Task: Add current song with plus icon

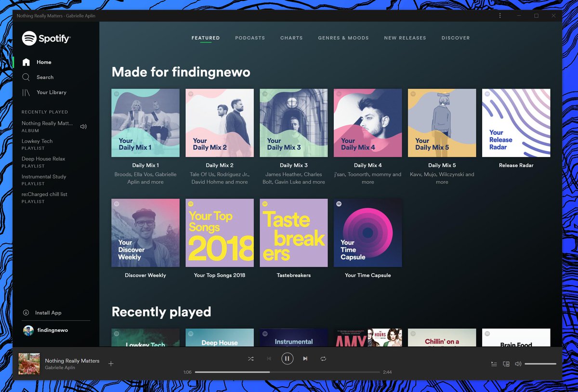Action: click(111, 364)
